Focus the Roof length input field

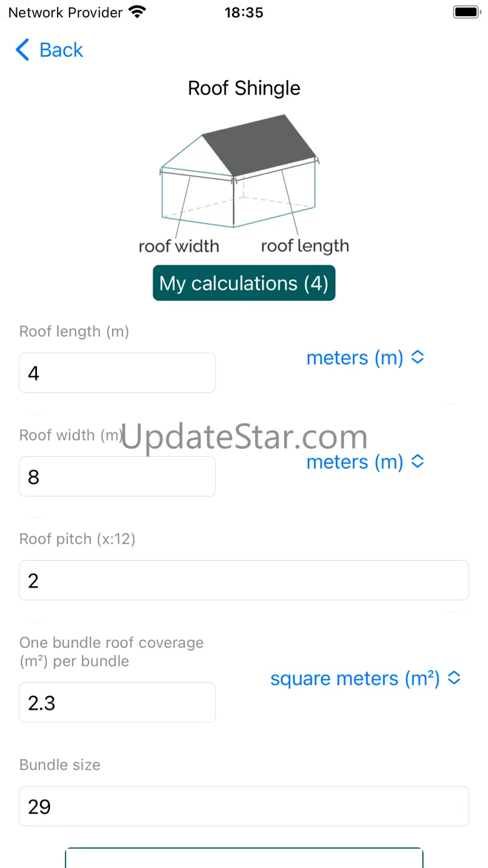[117, 373]
